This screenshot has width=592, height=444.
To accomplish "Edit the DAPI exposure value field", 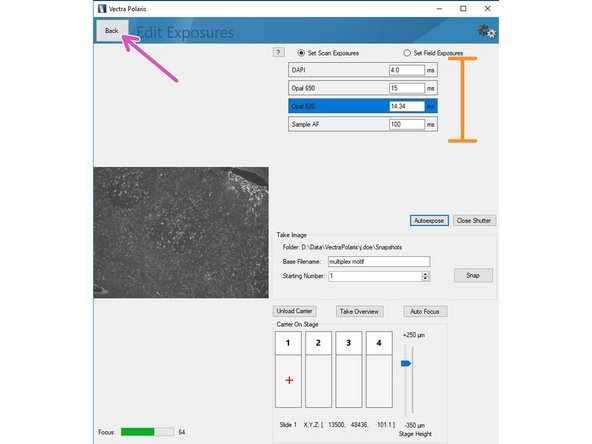I will [x=407, y=70].
